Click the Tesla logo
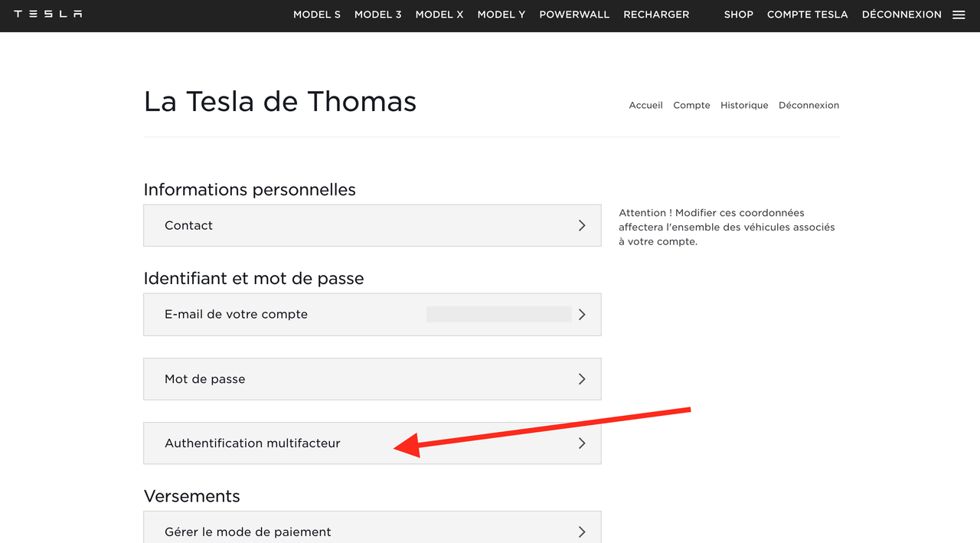The height and width of the screenshot is (543, 980). [x=48, y=14]
